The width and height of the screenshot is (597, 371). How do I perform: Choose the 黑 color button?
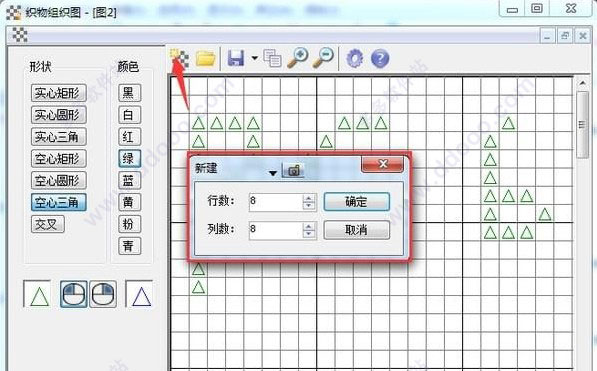pos(129,93)
